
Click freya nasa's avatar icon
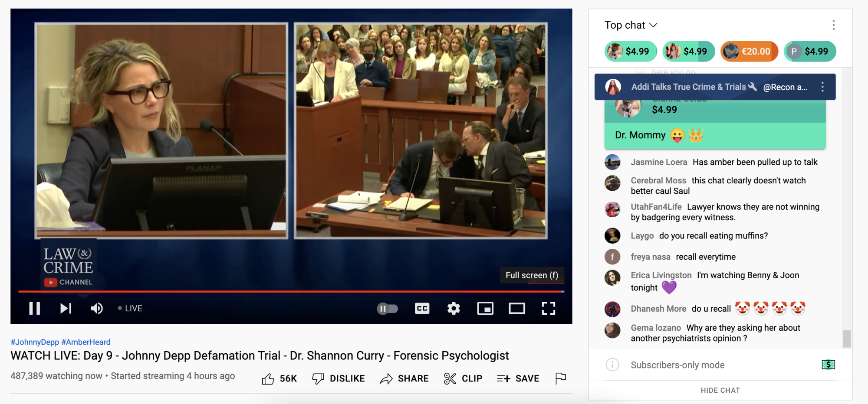pyautogui.click(x=612, y=257)
